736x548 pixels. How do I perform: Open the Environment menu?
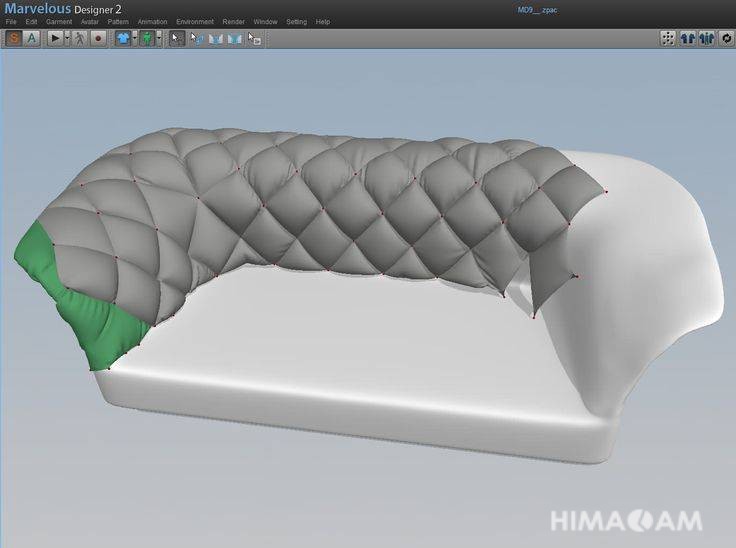point(195,22)
